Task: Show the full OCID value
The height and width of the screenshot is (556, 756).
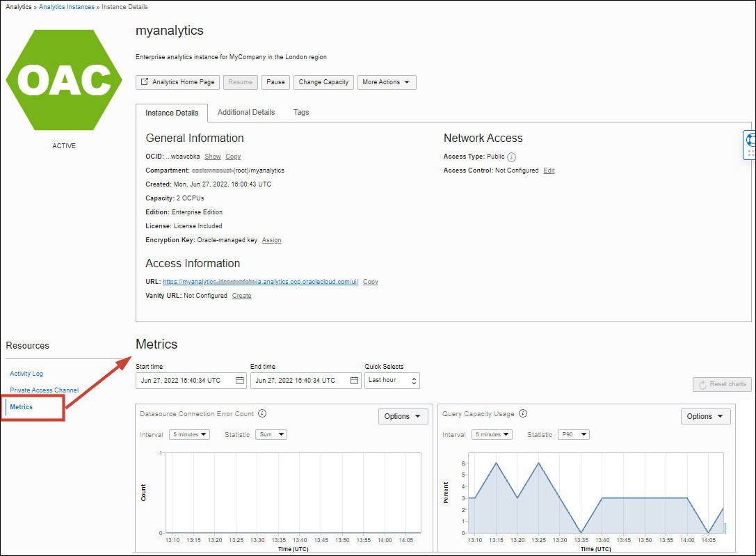Action: [x=212, y=156]
